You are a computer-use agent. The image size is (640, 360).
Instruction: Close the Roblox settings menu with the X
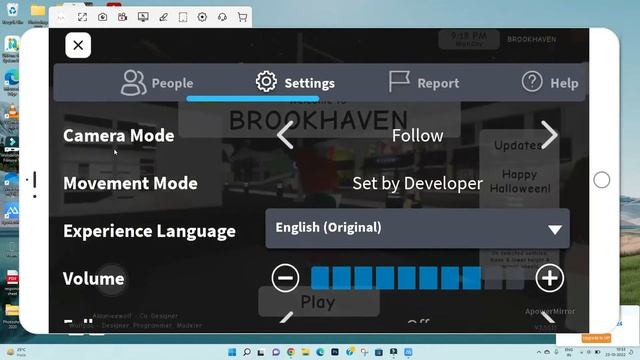coord(78,45)
